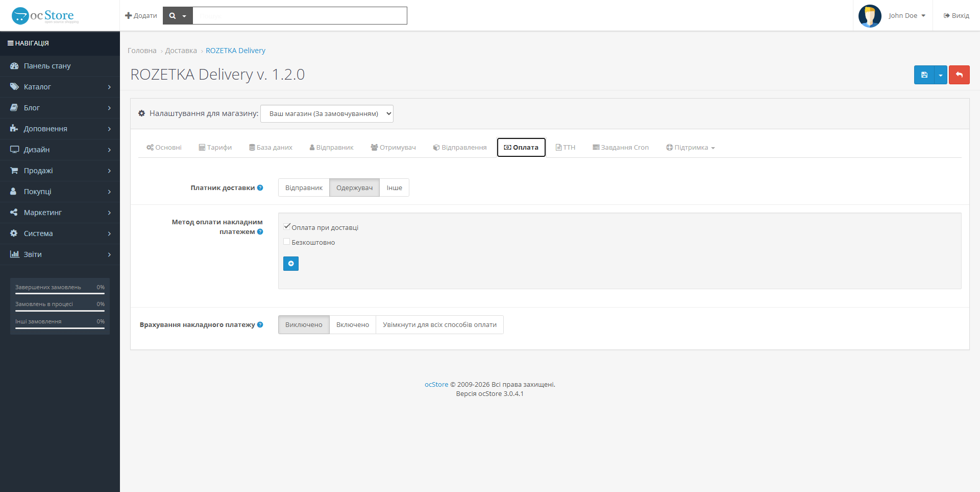Click Інші замовлення progress bar

(x=60, y=328)
